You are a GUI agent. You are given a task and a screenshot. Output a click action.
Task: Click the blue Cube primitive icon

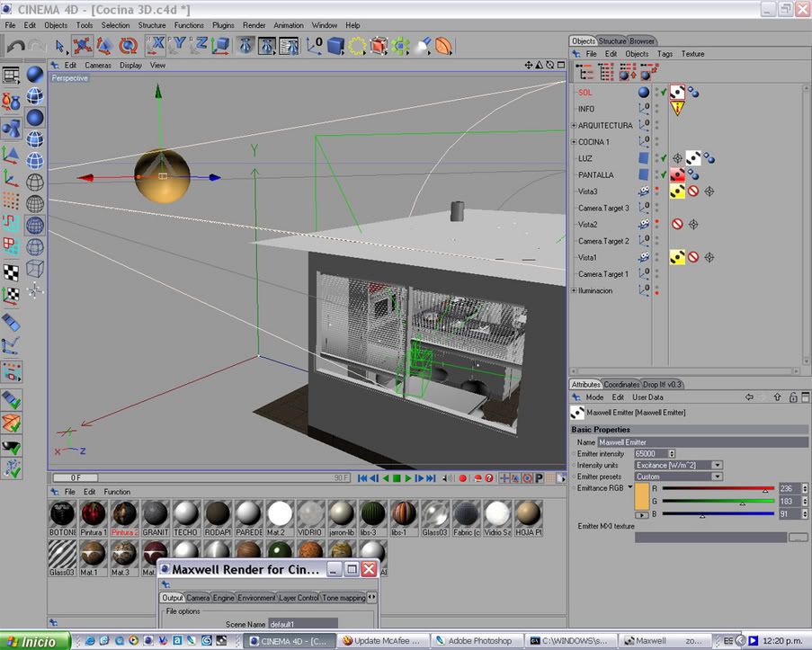tap(336, 46)
